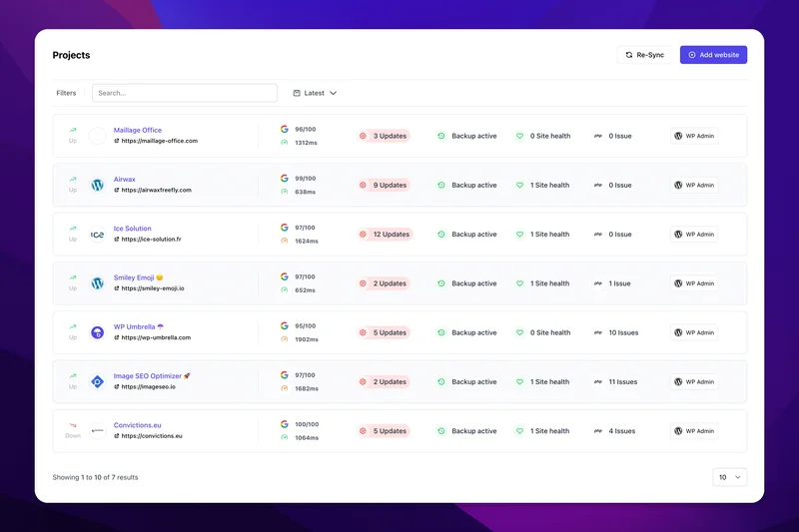Click the 3 Updates badge
This screenshot has width=799, height=532.
click(x=384, y=136)
